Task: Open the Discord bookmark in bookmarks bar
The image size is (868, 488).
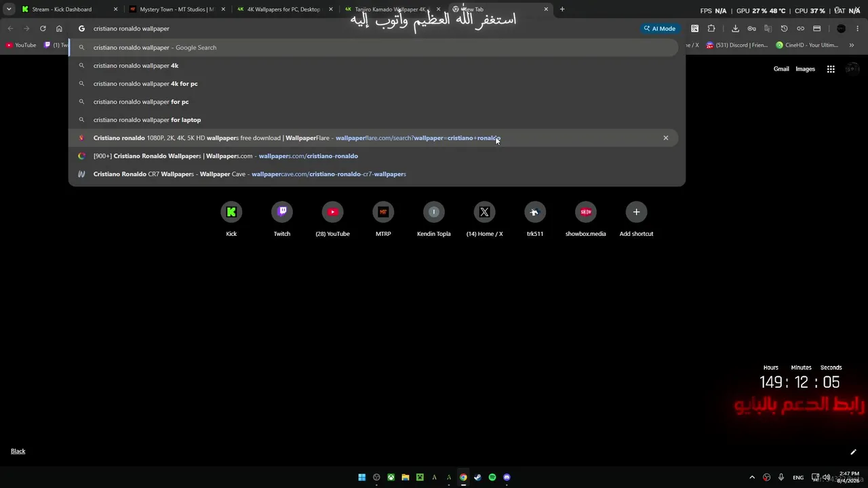Action: (736, 45)
